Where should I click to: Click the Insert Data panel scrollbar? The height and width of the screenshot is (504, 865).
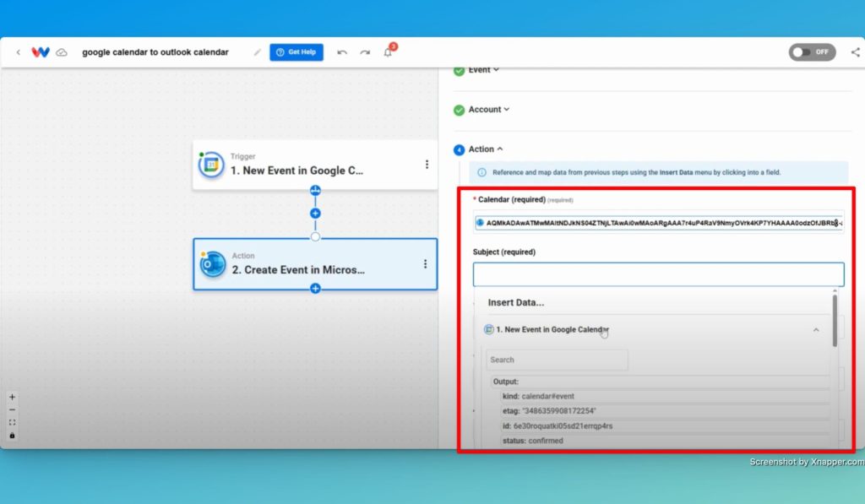click(835, 321)
